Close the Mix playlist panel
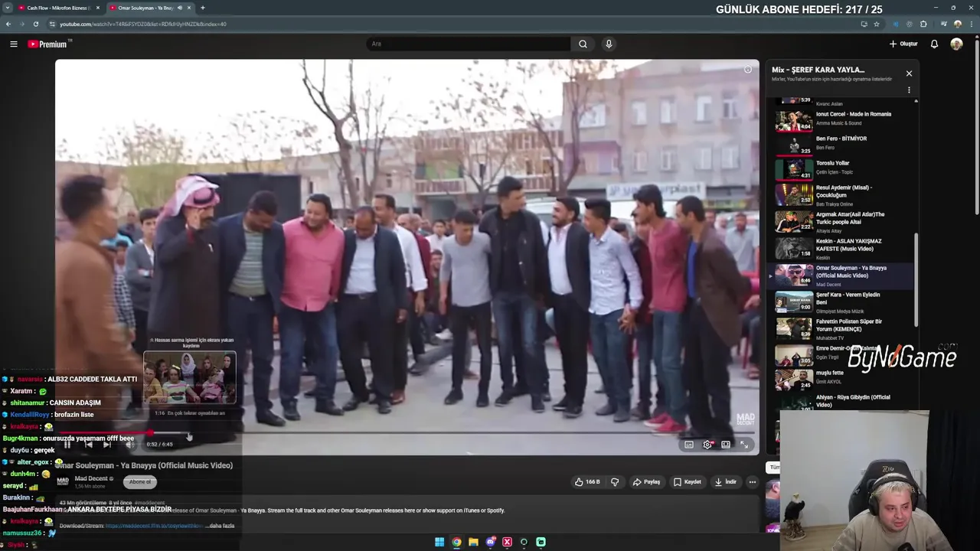This screenshot has height=551, width=980. tap(909, 73)
